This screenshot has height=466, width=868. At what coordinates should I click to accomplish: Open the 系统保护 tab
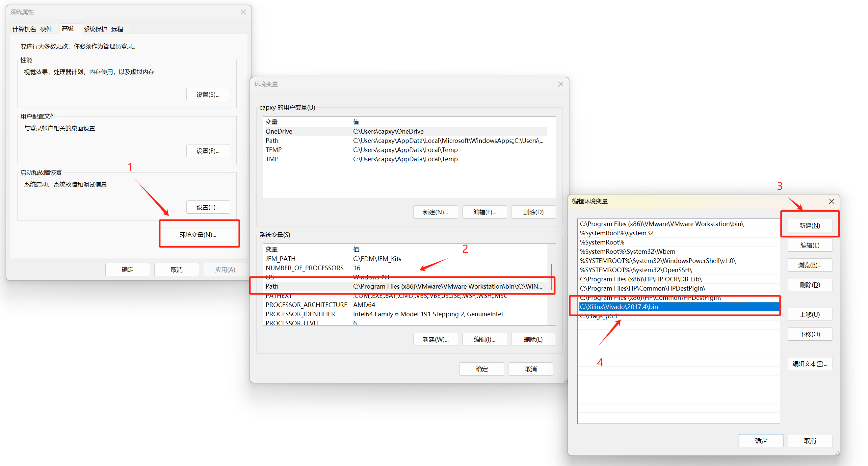click(95, 29)
